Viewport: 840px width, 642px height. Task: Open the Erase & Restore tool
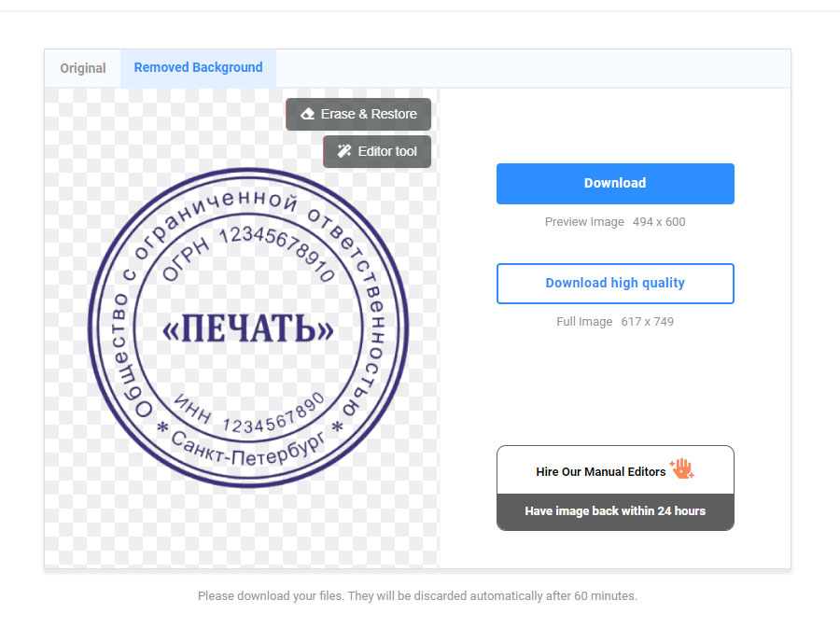[358, 114]
